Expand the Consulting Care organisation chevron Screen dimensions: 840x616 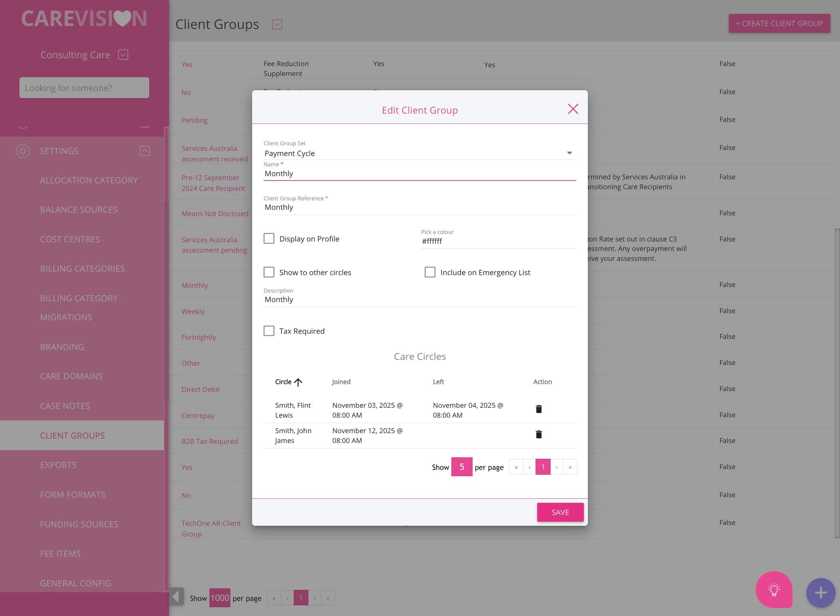tap(123, 55)
